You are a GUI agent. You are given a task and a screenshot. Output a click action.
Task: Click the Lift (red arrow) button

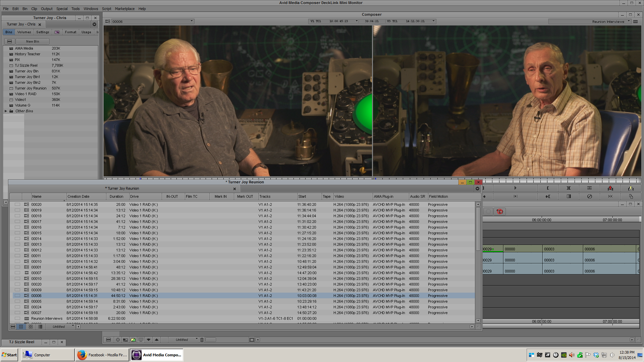(x=610, y=188)
